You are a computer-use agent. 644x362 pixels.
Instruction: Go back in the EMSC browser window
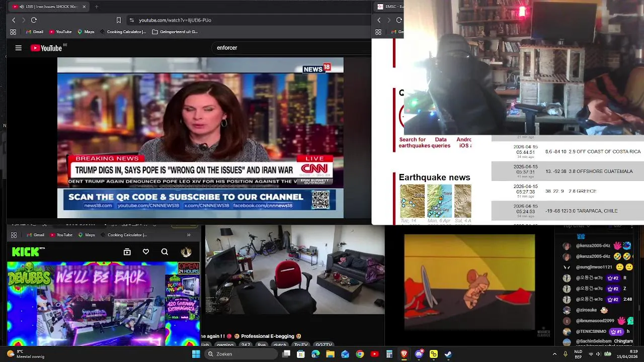[379, 20]
